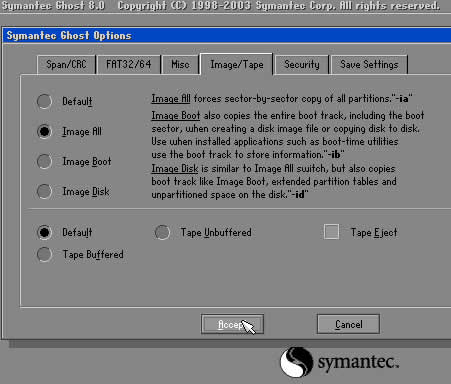Open the Save Settings tab
This screenshot has width=451, height=384.
pos(369,64)
